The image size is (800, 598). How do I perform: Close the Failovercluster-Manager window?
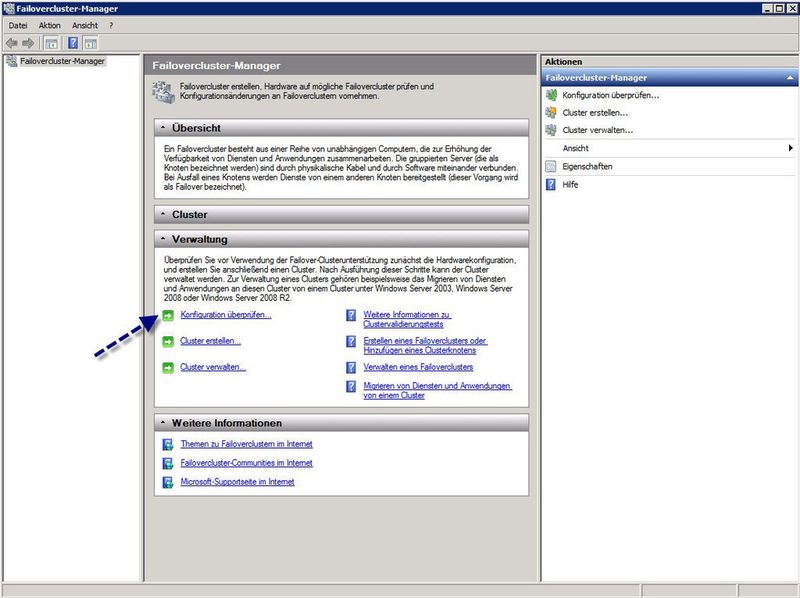791,8
